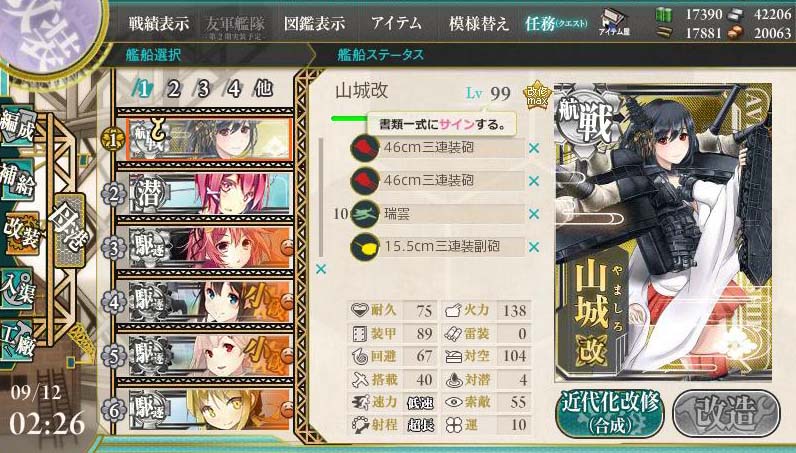Remove the first 46cm三連装砲 with its X
The height and width of the screenshot is (453, 796).
click(534, 148)
